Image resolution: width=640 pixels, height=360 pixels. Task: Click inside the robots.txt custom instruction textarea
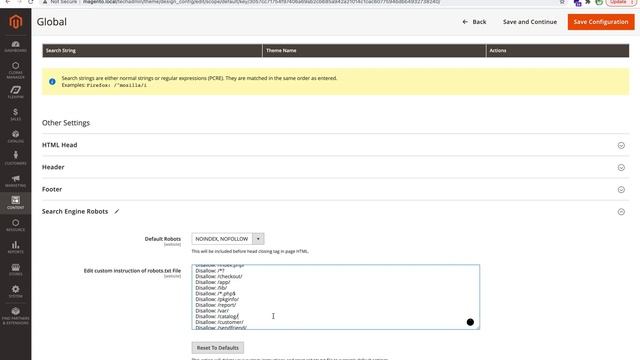(x=336, y=297)
